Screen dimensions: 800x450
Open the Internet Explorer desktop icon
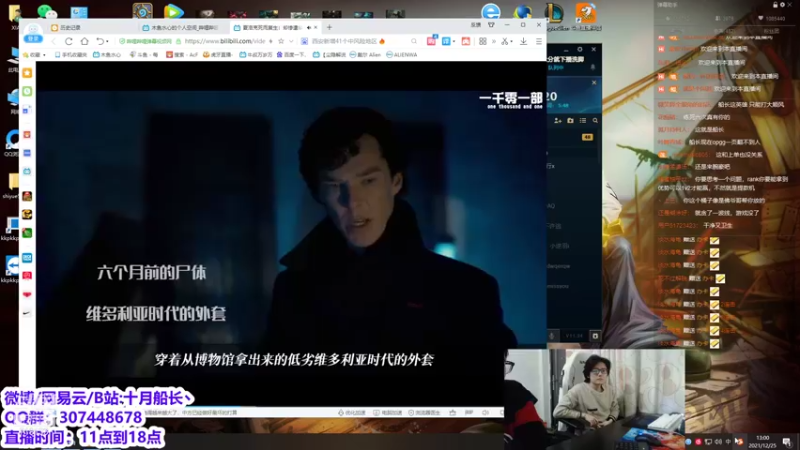[491, 11]
